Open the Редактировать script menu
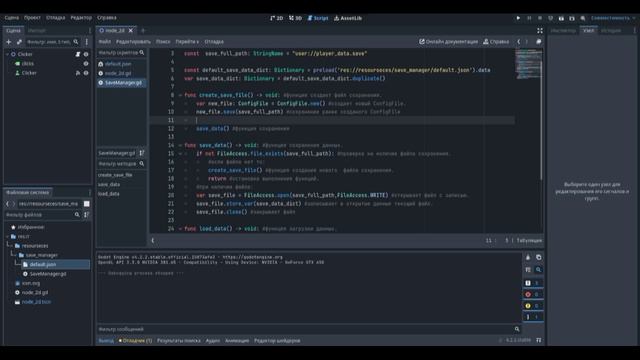Image resolution: width=640 pixels, height=360 pixels. pyautogui.click(x=133, y=42)
